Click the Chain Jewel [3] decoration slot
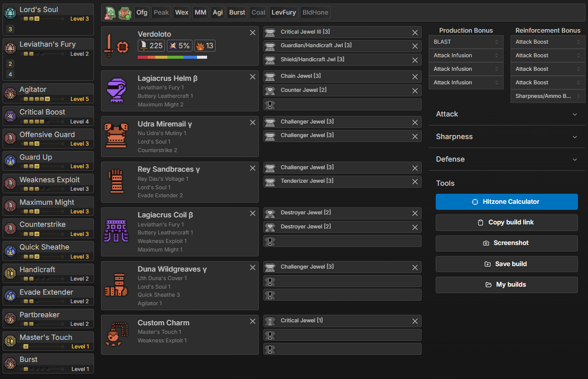This screenshot has height=379, width=588. point(342,76)
